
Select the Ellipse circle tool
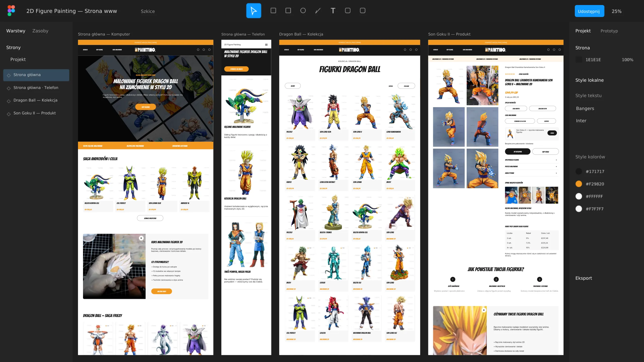coord(303,11)
